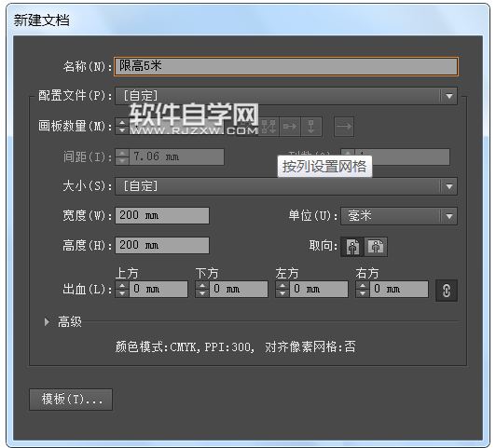Click the 高度 height field showing 200 mm
The width and height of the screenshot is (496, 448).
[x=162, y=245]
